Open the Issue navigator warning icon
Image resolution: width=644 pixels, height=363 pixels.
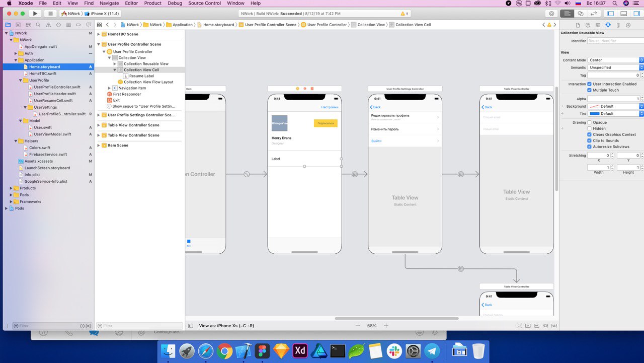click(x=48, y=25)
